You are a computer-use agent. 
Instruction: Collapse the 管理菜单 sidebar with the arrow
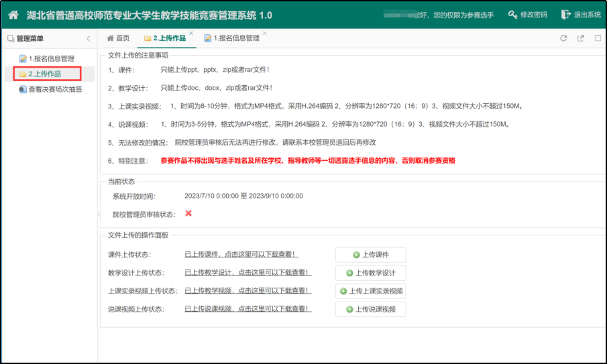pos(88,38)
